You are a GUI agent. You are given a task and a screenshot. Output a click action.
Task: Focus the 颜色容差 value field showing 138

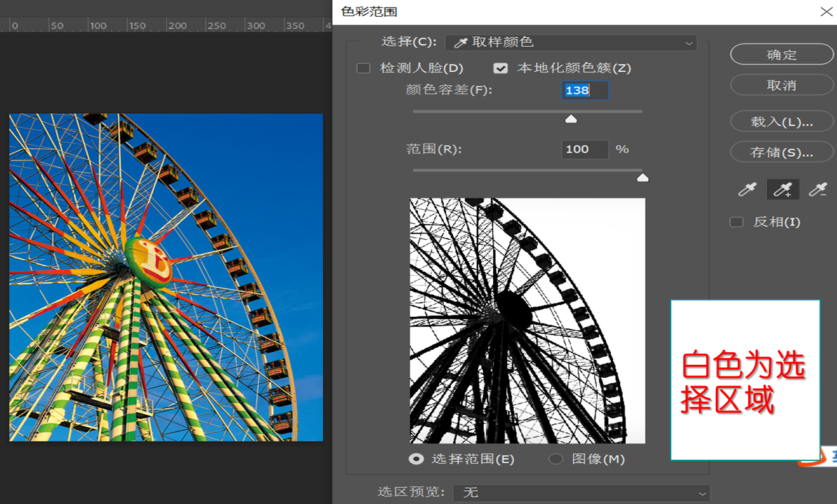(585, 91)
